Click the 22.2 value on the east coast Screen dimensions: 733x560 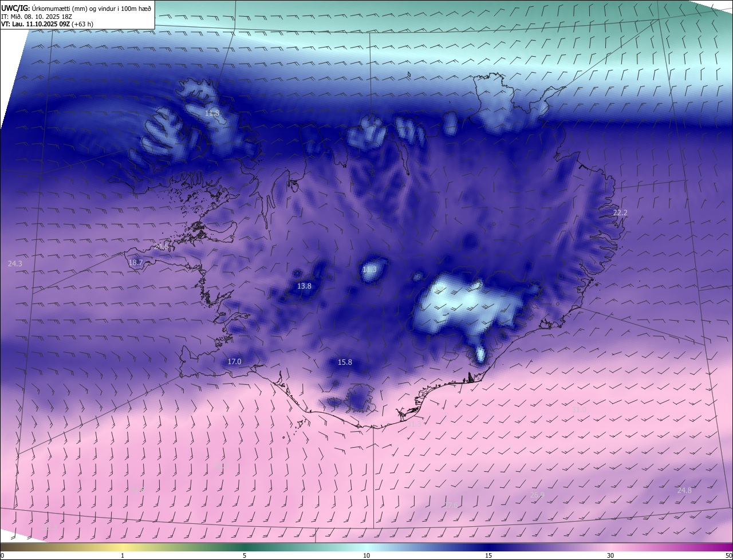(620, 212)
